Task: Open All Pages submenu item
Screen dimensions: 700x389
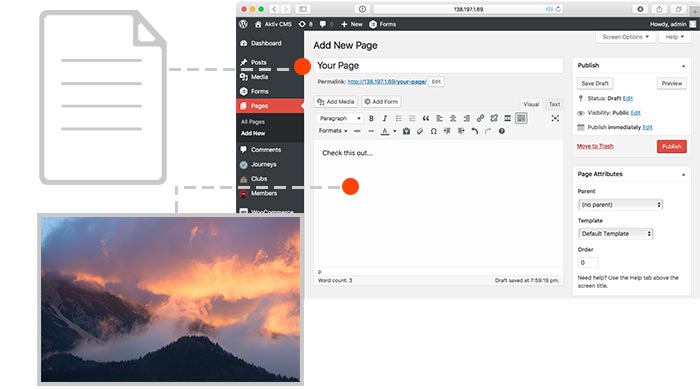Action: pos(253,121)
